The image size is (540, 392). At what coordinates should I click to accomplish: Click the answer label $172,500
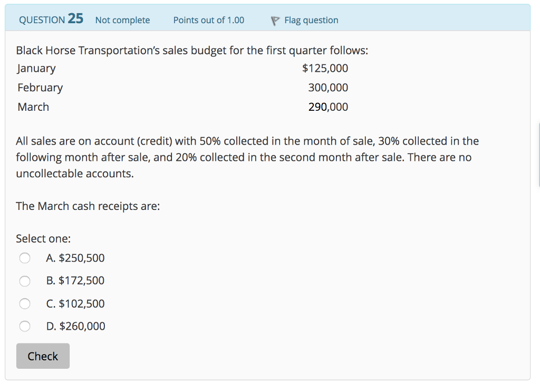75,281
